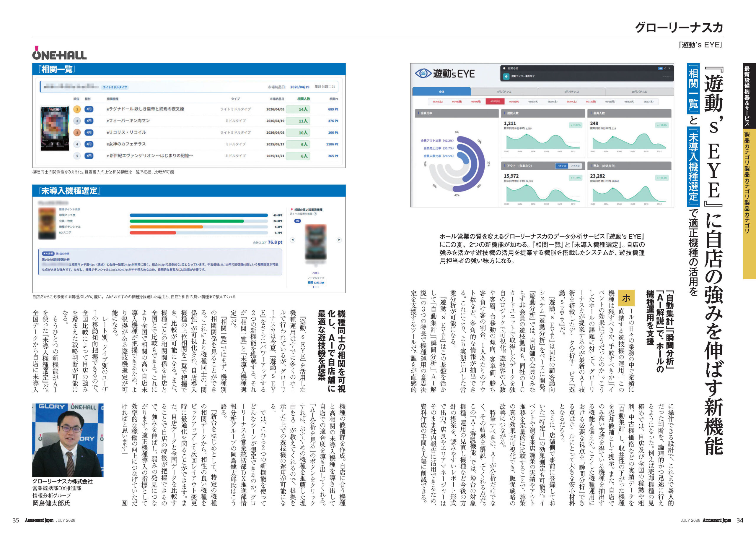Image resolution: width=756 pixels, height=535 pixels.
Task: Click the portrait photo of 岡島健太郎氏
Action: coord(68,440)
